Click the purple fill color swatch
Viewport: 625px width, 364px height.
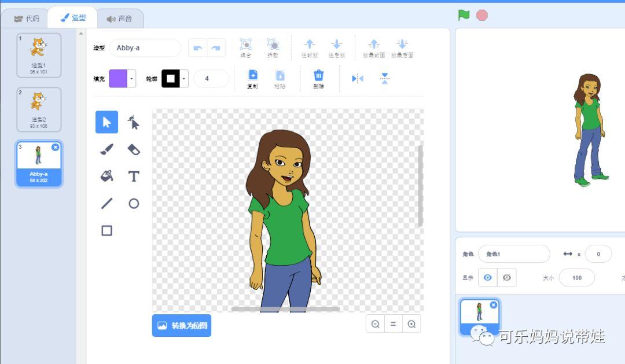(x=118, y=79)
